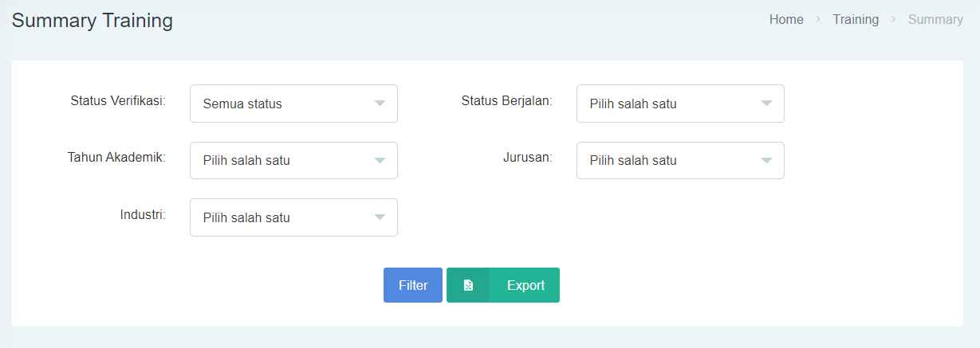Click the Tahun Akademik dropdown caret arrow

(x=380, y=160)
